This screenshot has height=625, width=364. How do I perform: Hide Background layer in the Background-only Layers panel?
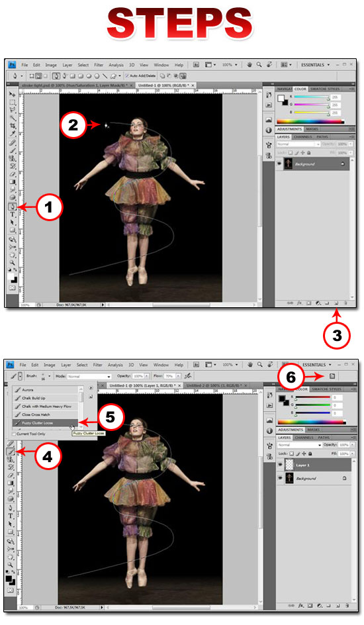pyautogui.click(x=279, y=164)
